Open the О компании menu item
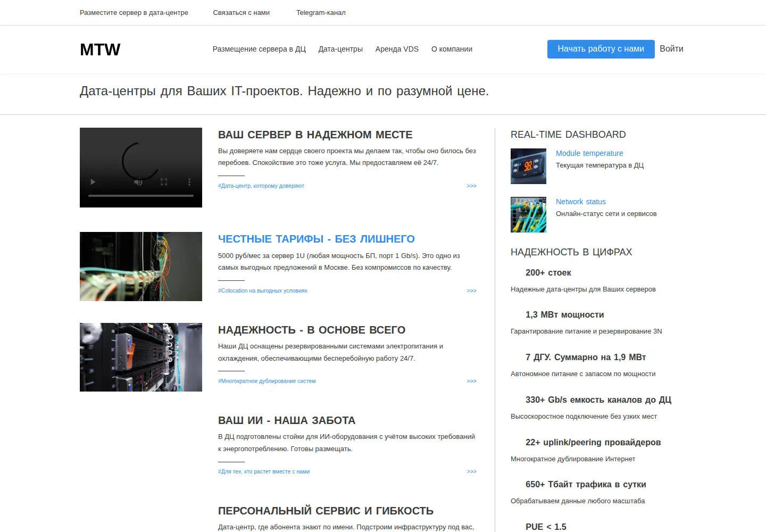766x532 pixels. [x=452, y=49]
